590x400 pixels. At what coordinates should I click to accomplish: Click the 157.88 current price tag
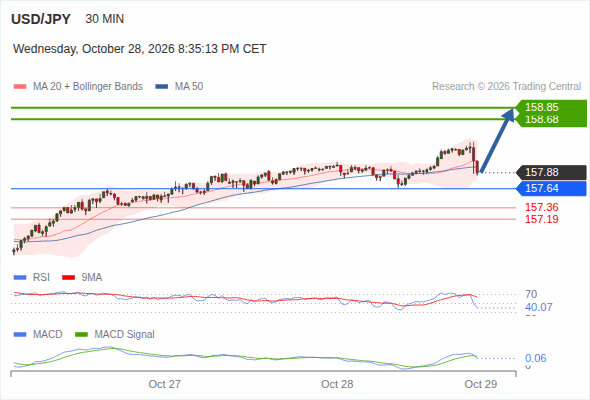551,172
